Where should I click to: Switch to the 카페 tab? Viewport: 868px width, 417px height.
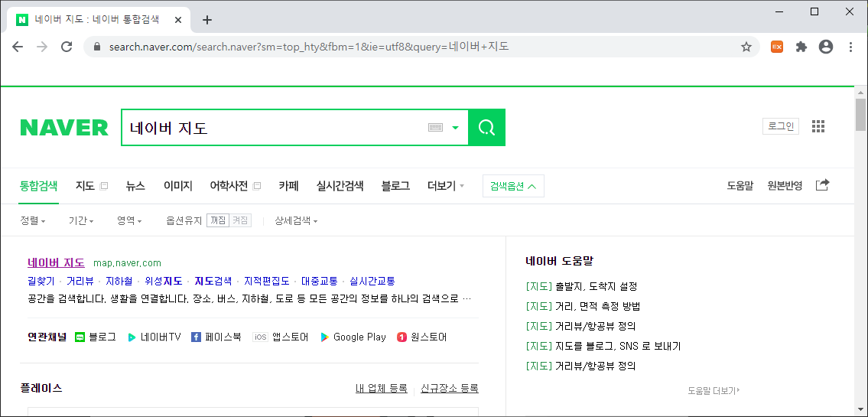[x=288, y=186]
